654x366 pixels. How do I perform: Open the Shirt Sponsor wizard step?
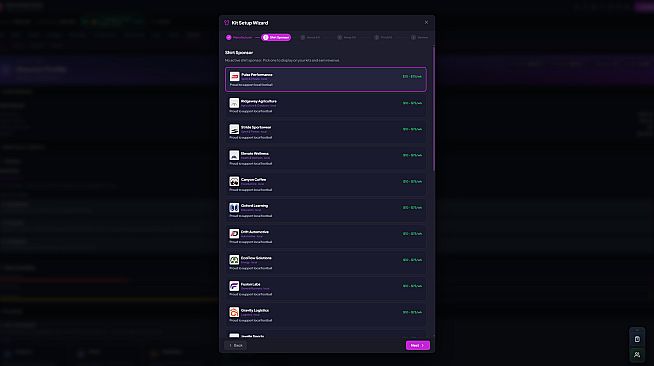[x=276, y=38]
